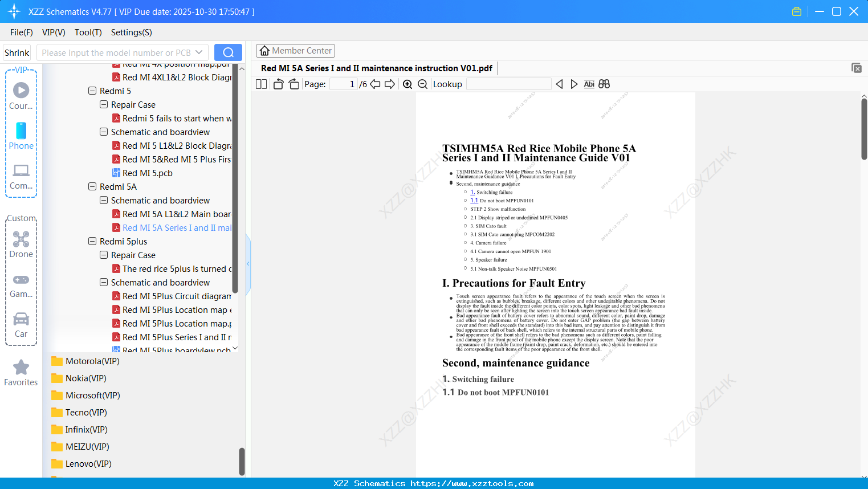868x489 pixels.
Task: Click the Page number input box
Action: click(x=343, y=84)
